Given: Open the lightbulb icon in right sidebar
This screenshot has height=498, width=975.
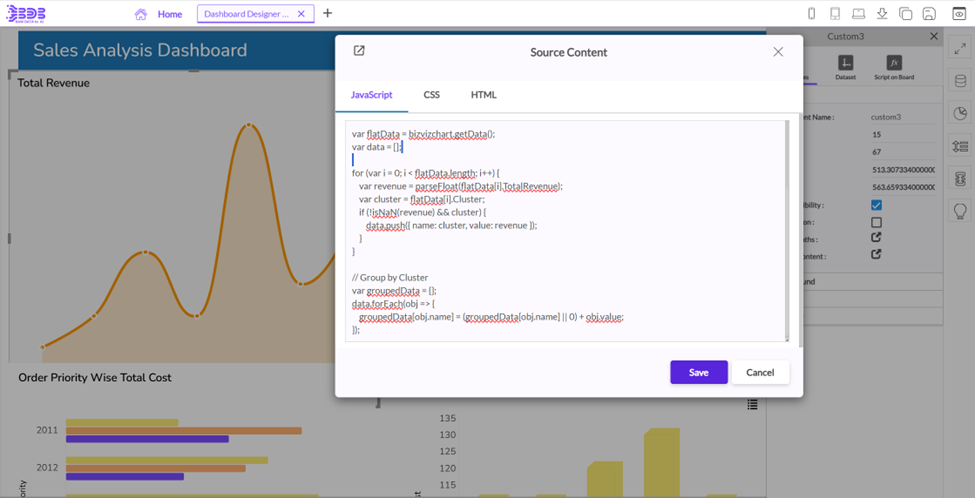Looking at the screenshot, I should [960, 210].
